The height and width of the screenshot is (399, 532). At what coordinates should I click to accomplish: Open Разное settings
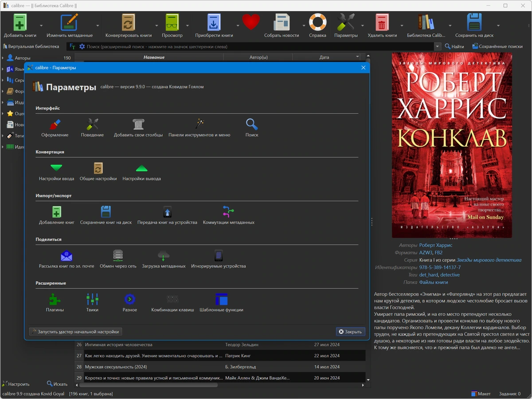(x=129, y=303)
